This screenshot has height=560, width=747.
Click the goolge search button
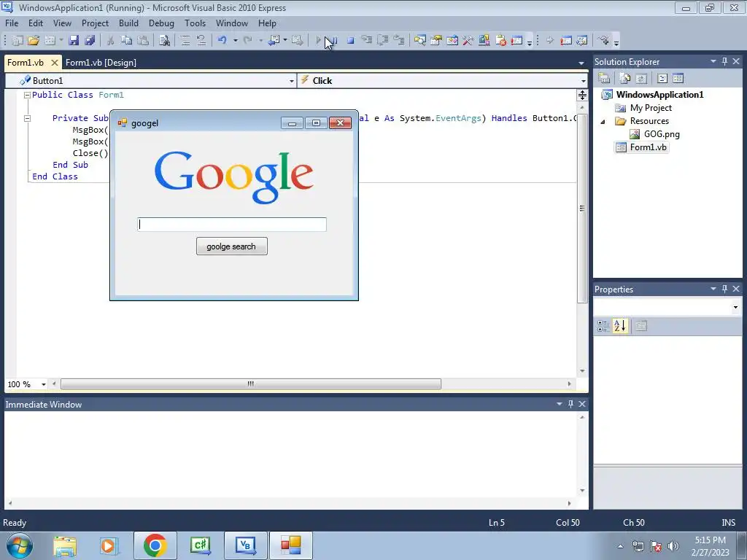[231, 246]
